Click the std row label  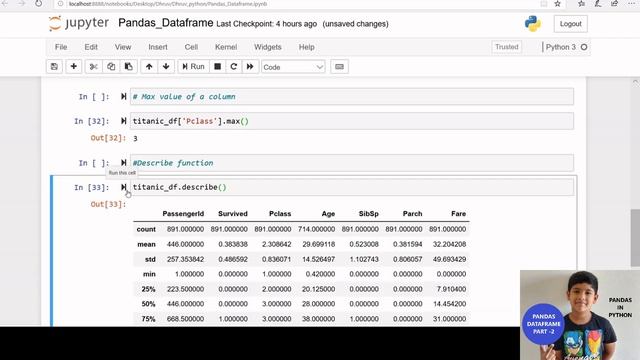(150, 260)
